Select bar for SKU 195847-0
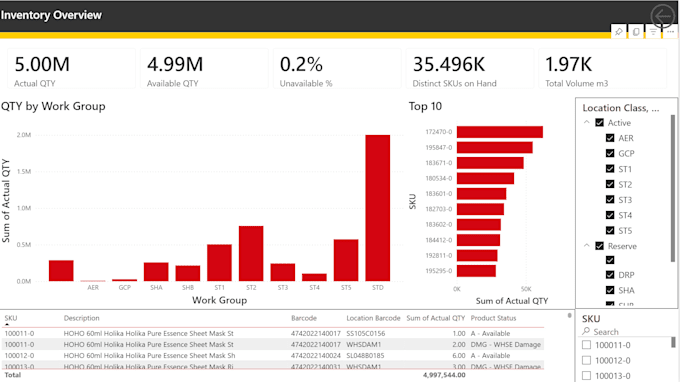The height and width of the screenshot is (382, 680). pos(495,147)
